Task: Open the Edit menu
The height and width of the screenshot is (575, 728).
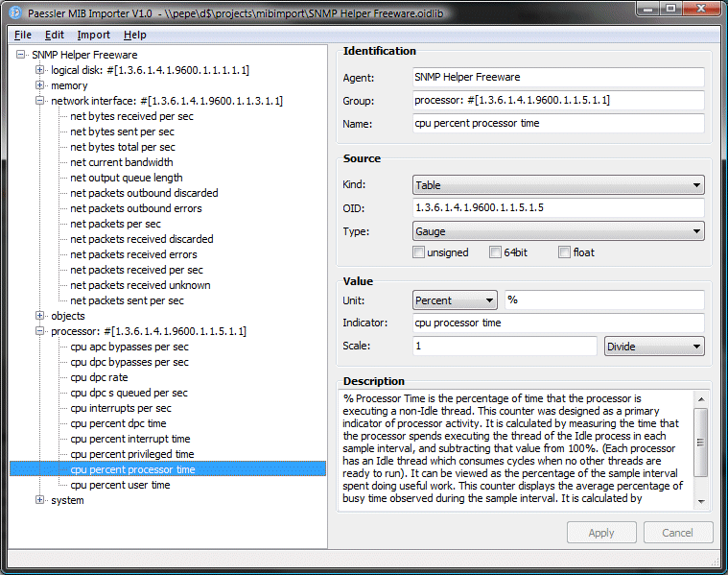Action: (x=55, y=35)
